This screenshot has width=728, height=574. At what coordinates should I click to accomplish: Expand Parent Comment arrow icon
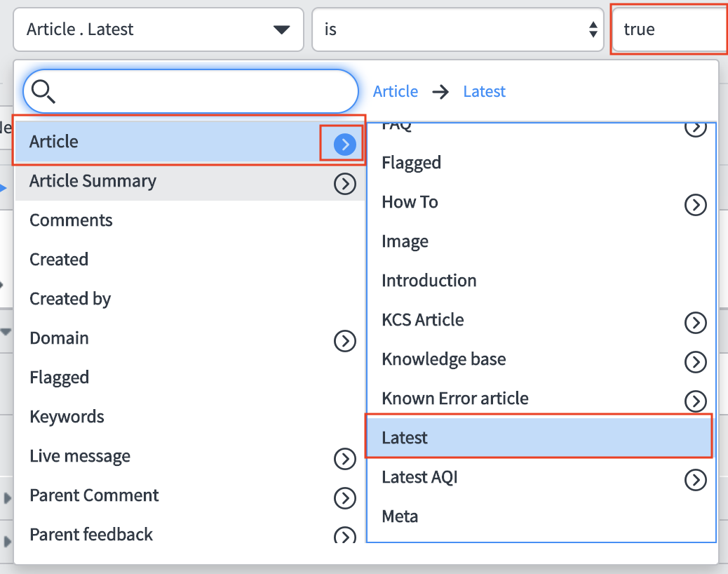pos(344,498)
